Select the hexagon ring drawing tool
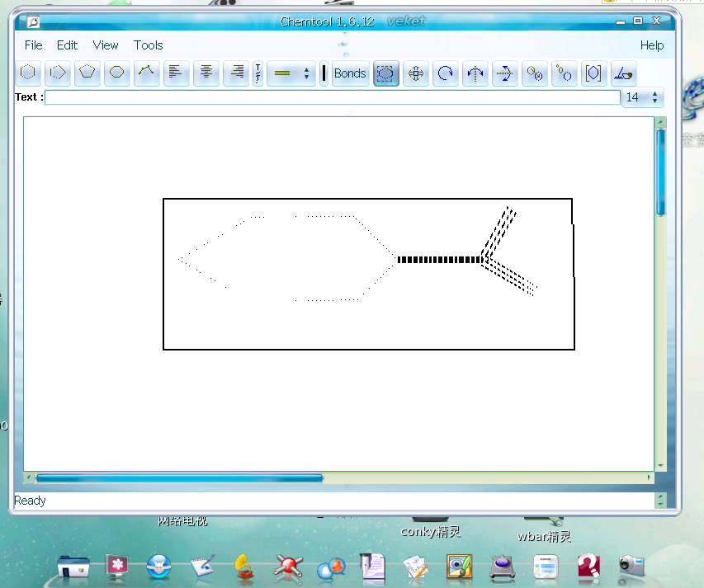The height and width of the screenshot is (588, 704). [28, 73]
